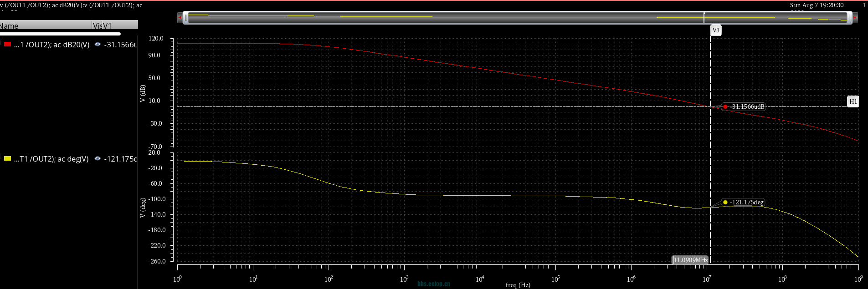Select the V1 vertical marker label
Viewport: 868px width, 289px height.
pyautogui.click(x=716, y=30)
